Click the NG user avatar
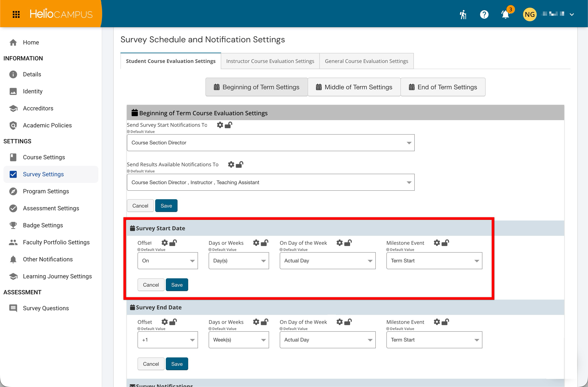This screenshot has width=588, height=387. click(529, 14)
